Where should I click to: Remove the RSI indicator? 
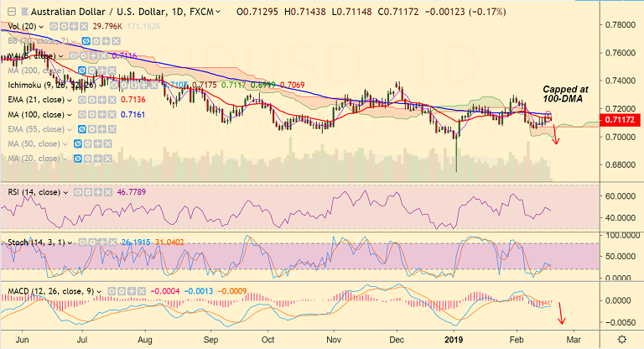click(x=108, y=192)
